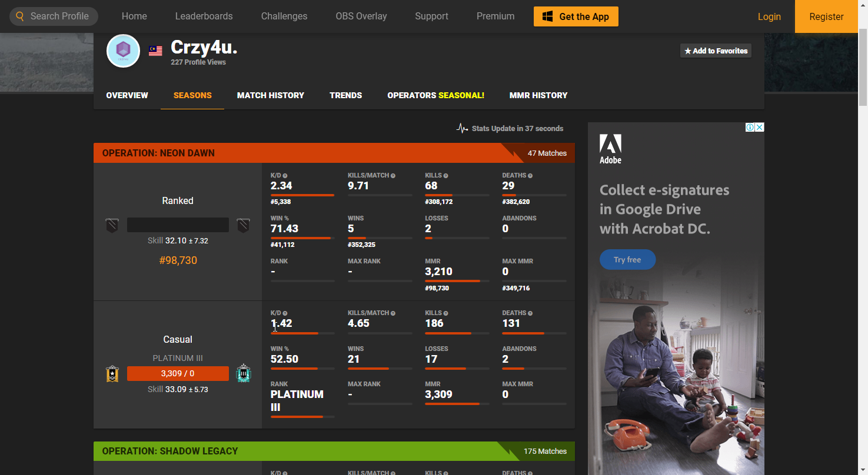The width and height of the screenshot is (868, 475).
Task: Open the OBS Overlay menu item
Action: coord(361,16)
